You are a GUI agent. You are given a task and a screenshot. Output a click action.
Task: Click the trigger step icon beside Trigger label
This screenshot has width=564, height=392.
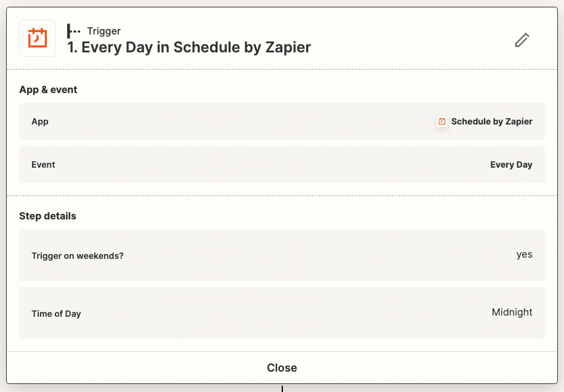point(74,31)
